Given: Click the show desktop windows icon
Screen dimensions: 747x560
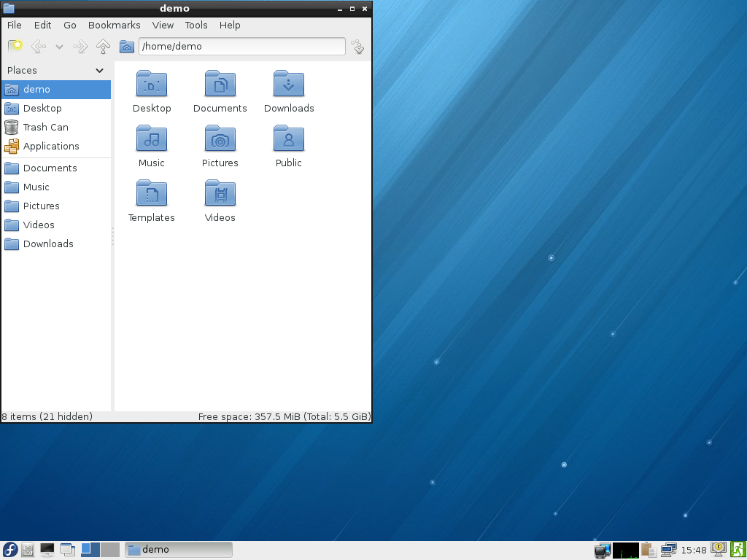Looking at the screenshot, I should [68, 550].
